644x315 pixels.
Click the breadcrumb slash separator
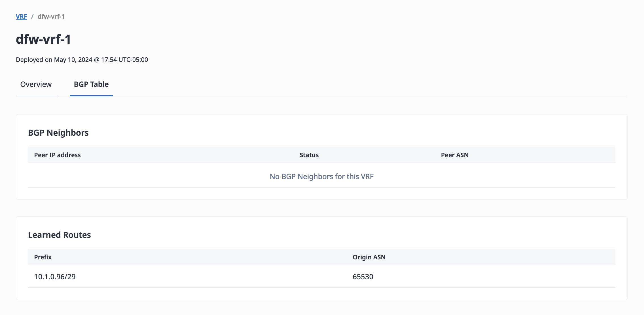[x=32, y=16]
